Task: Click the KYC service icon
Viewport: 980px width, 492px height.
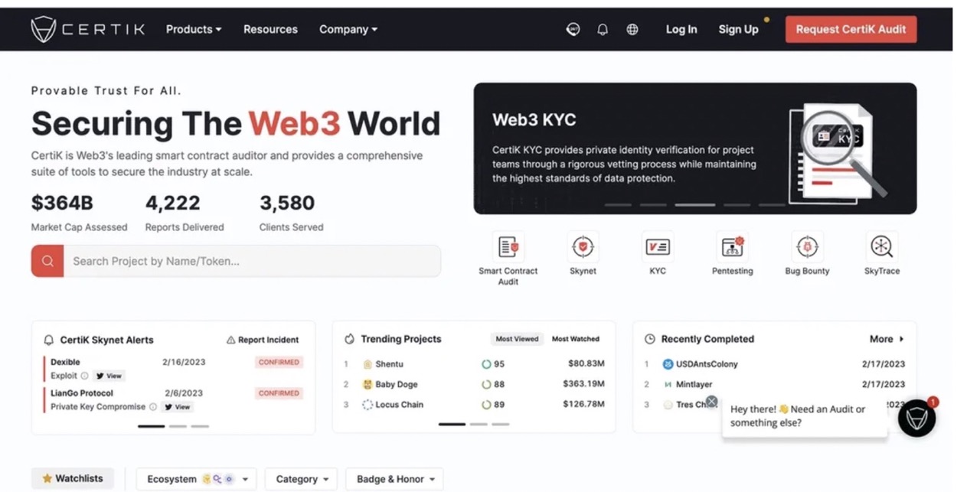Action: (x=657, y=247)
